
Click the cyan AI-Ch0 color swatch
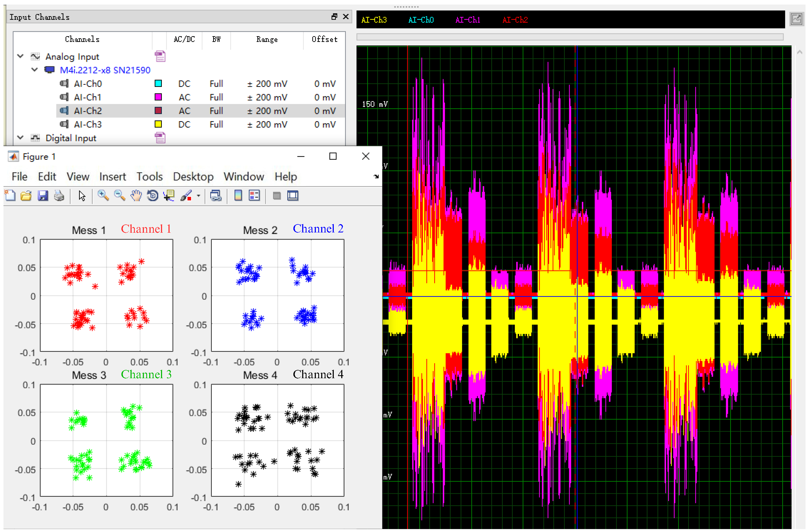click(158, 84)
